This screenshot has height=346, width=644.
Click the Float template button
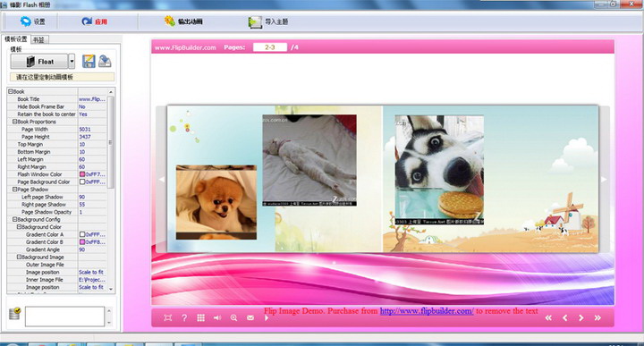tap(39, 62)
